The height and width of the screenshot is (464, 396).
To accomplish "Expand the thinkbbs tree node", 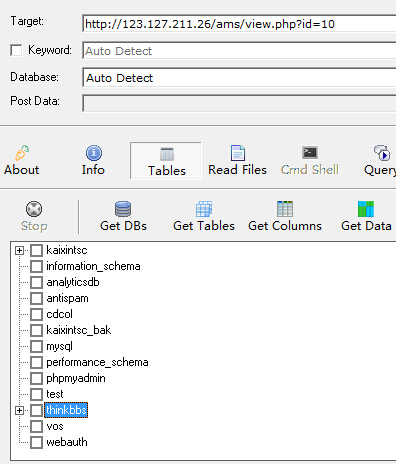I will tap(19, 410).
